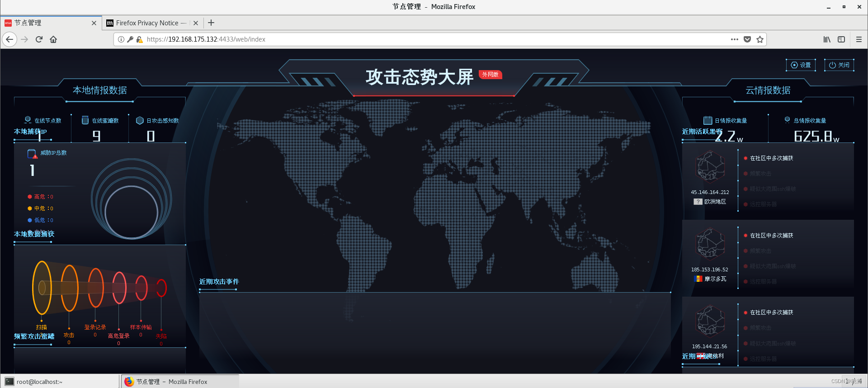Select the 云情报数据 panel header

point(768,90)
